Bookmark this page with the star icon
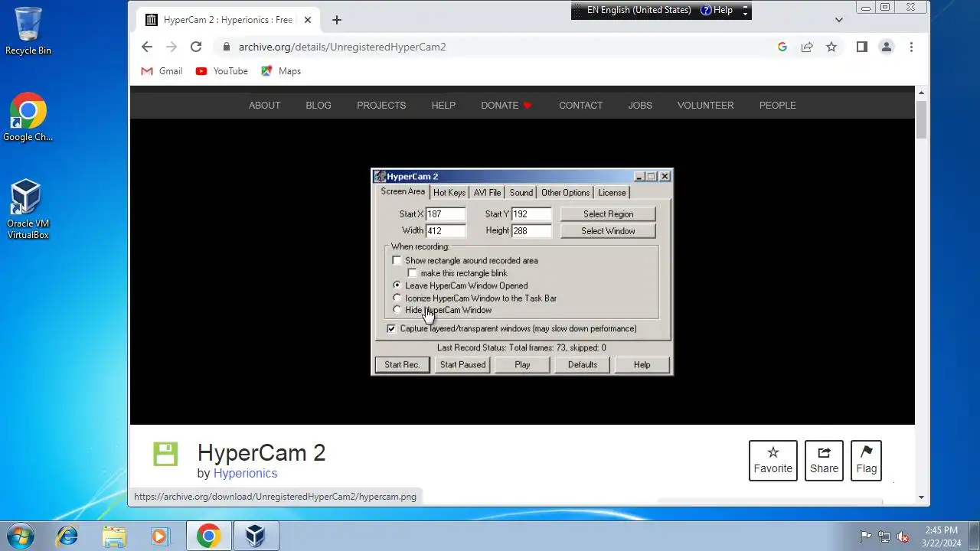The image size is (980, 551). [x=831, y=47]
